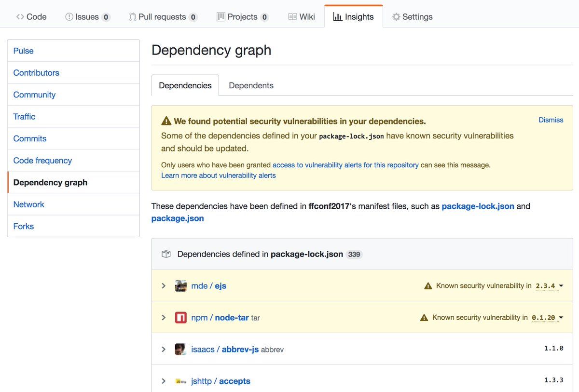Click the mde avatar image
Image resolution: width=579 pixels, height=392 pixels.
pos(181,285)
